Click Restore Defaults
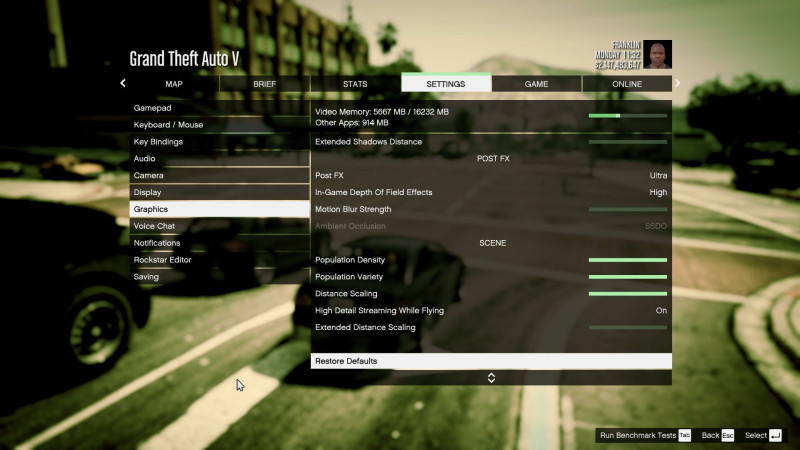The height and width of the screenshot is (450, 800). click(x=491, y=361)
